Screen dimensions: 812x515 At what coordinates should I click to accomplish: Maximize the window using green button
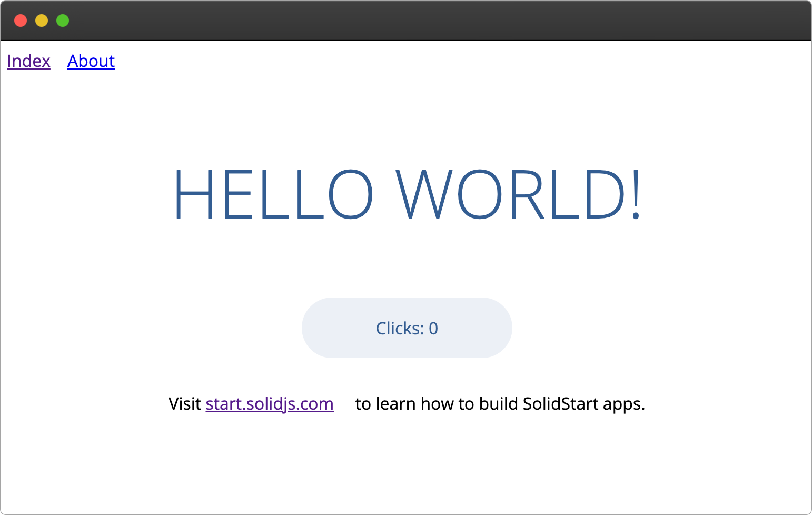63,21
